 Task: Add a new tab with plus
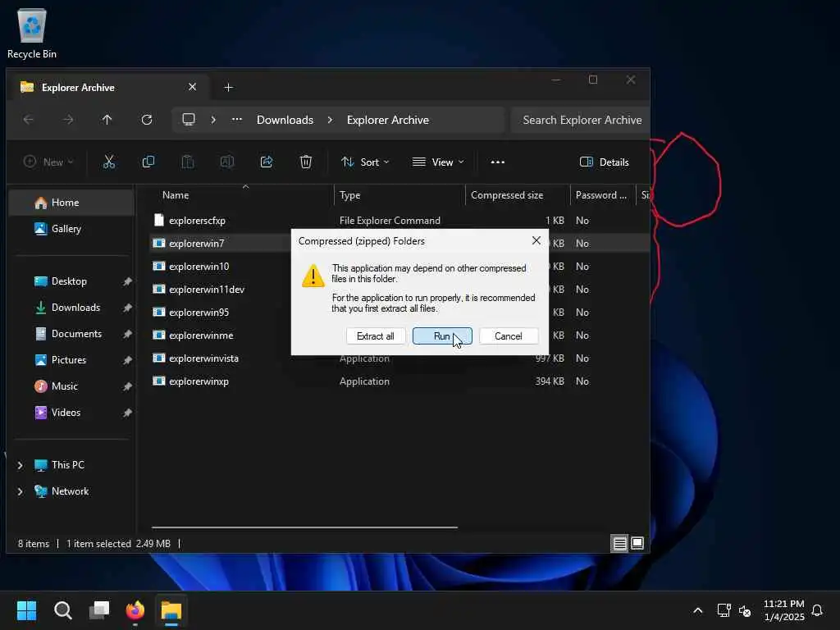click(228, 87)
